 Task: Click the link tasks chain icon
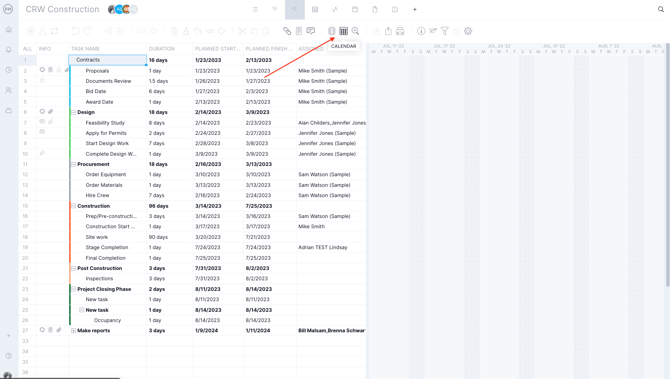[x=287, y=31]
